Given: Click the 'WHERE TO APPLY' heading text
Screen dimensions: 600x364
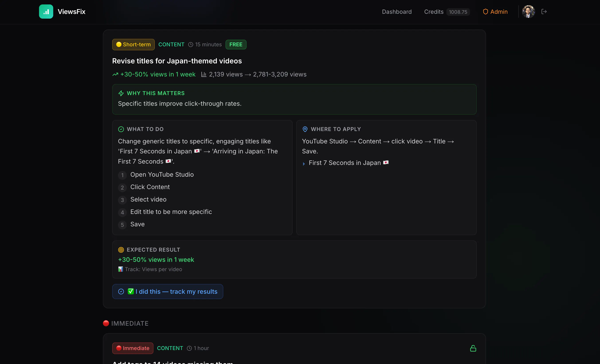Looking at the screenshot, I should click(x=336, y=129).
